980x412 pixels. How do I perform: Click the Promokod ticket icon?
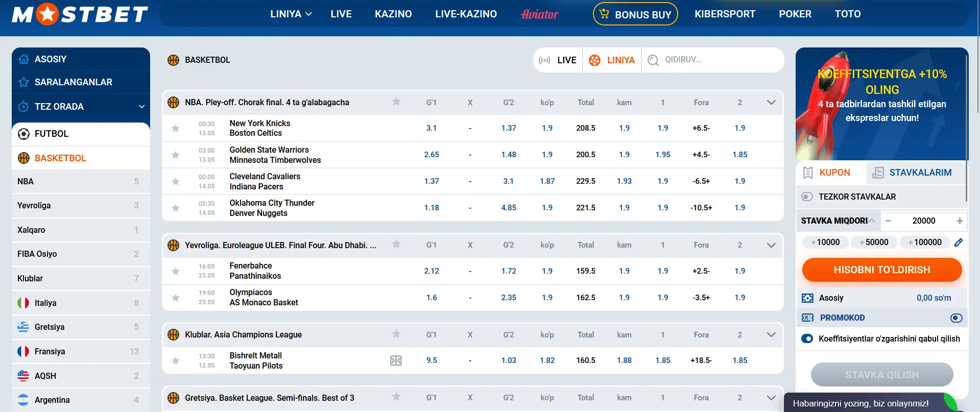click(807, 318)
